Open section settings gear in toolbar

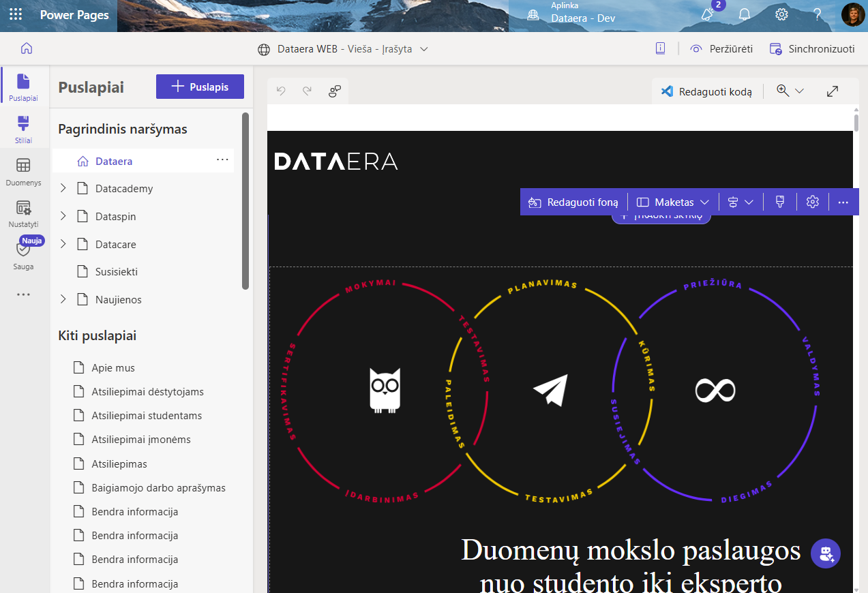coord(812,202)
